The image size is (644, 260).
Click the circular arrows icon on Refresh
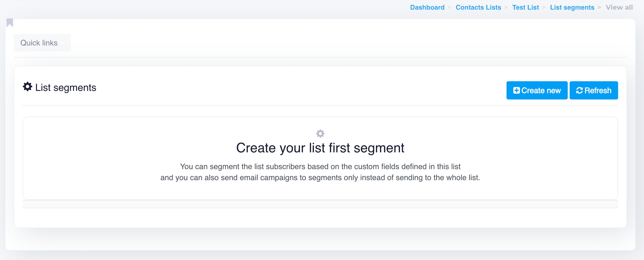click(x=579, y=90)
